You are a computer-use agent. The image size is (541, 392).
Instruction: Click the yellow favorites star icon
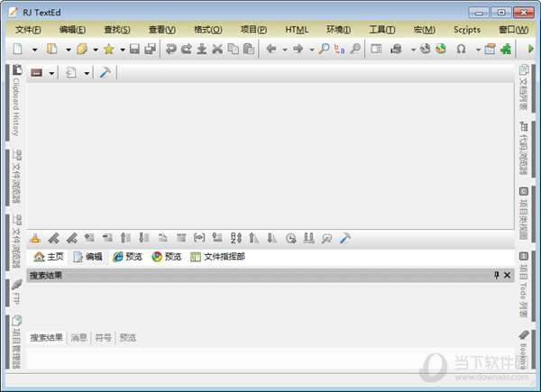[x=109, y=49]
